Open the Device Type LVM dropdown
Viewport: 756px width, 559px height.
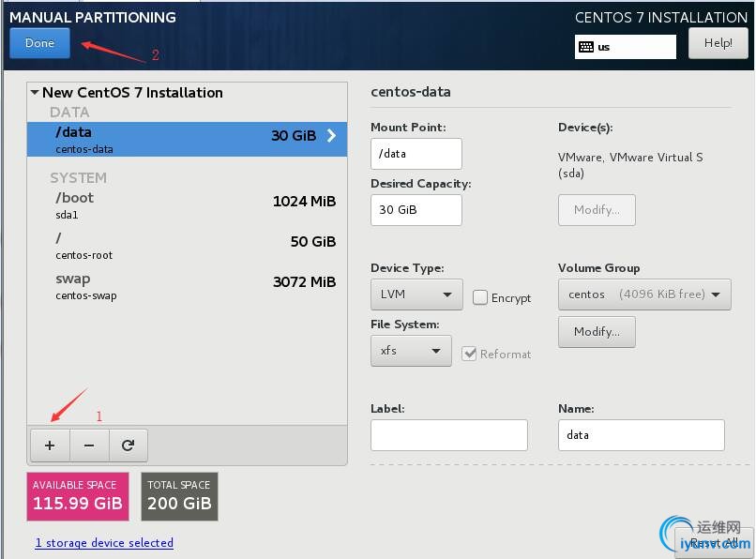click(x=416, y=295)
